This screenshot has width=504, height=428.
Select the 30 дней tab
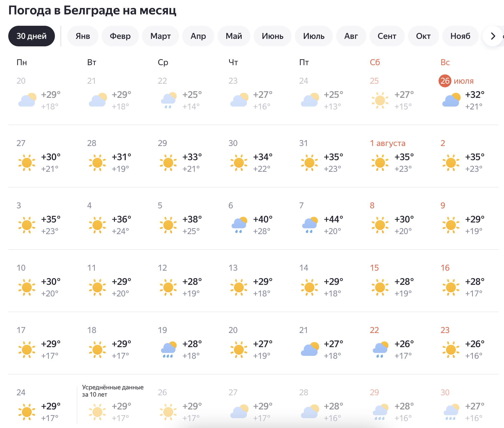31,36
